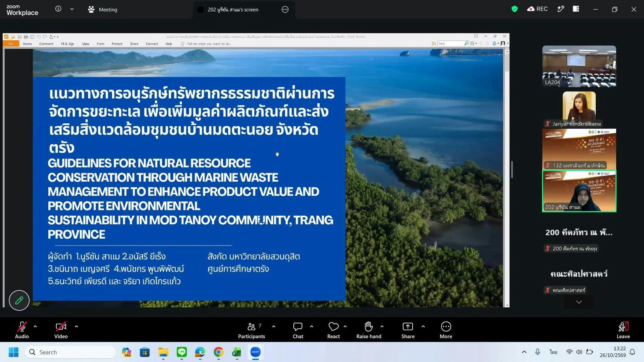Open the shared screen options ellipsis

(285, 9)
